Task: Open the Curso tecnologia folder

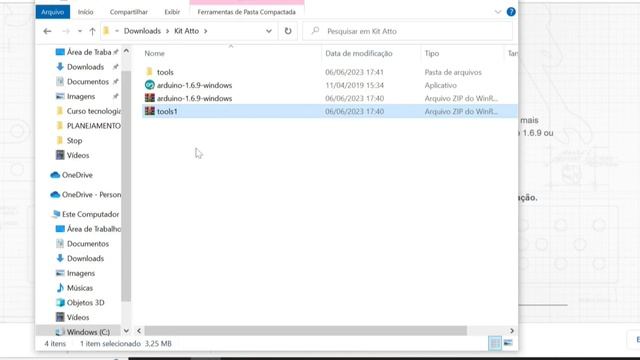Action: 93,111
